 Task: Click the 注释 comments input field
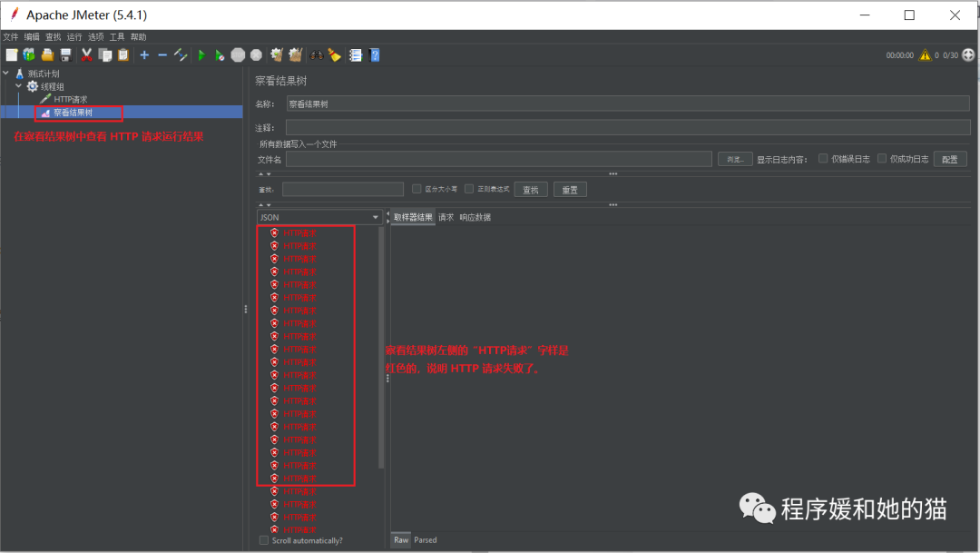(628, 128)
